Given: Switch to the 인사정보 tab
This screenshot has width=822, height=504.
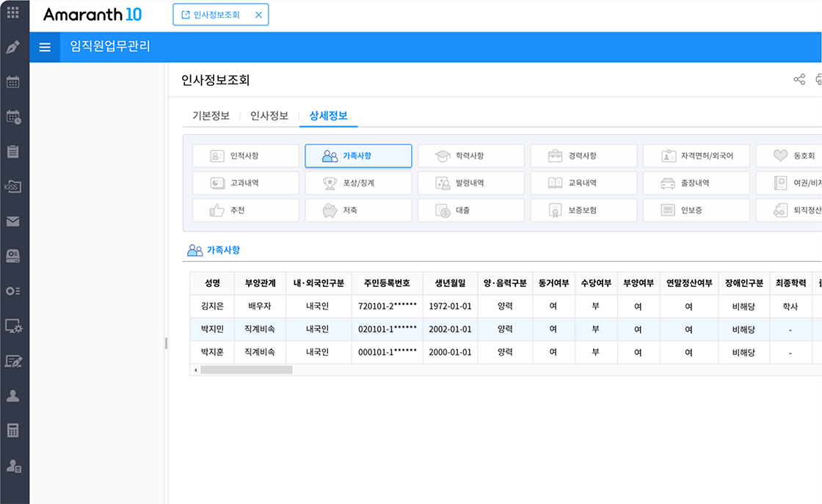Looking at the screenshot, I should (x=269, y=116).
